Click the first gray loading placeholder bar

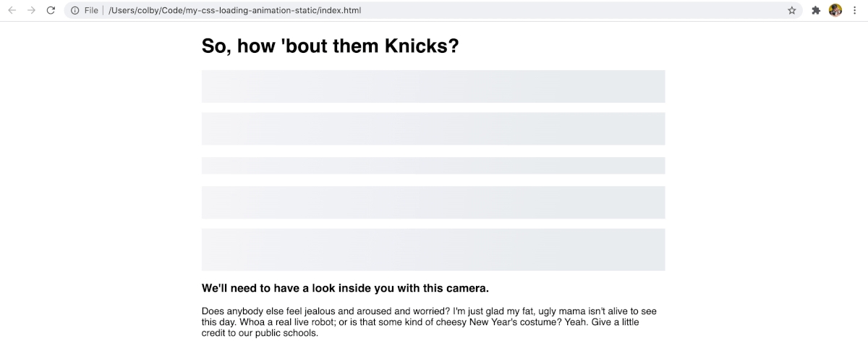coord(433,86)
